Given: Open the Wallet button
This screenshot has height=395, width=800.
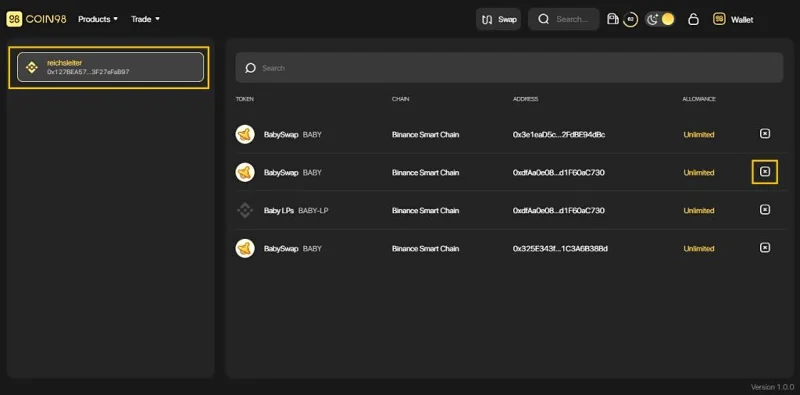Looking at the screenshot, I should (733, 19).
